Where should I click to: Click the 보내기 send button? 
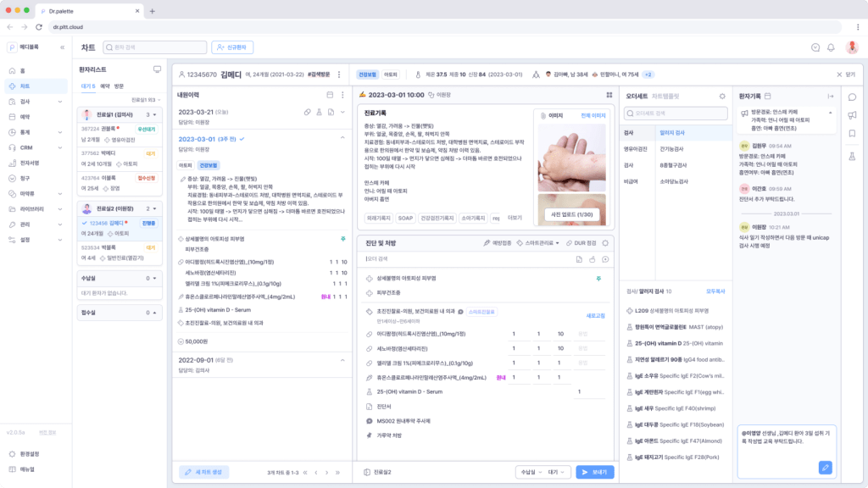point(595,472)
